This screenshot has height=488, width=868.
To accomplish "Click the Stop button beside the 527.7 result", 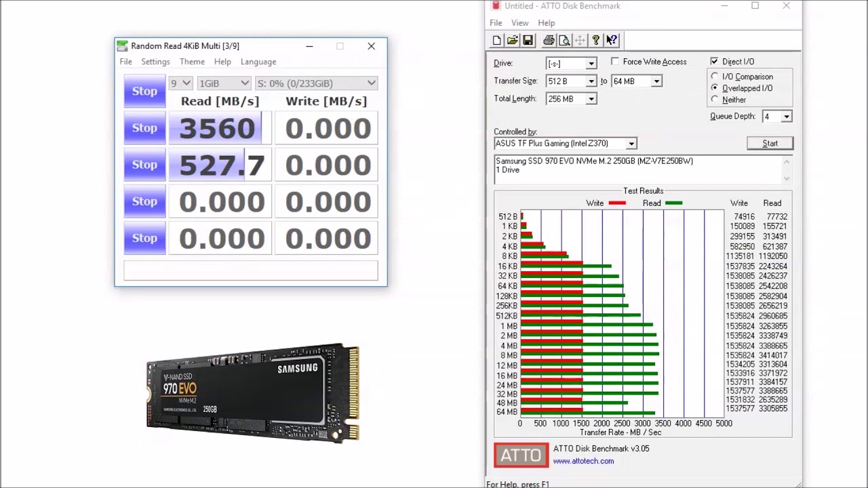I will (x=144, y=165).
